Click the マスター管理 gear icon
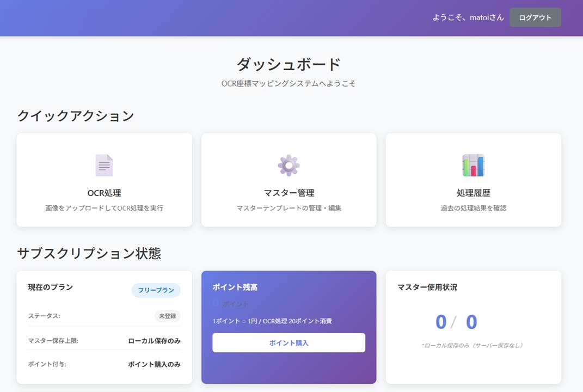Screen dimensions: 583x392 coord(289,166)
